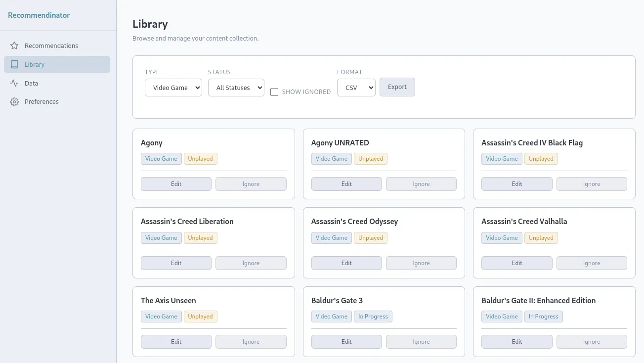Open the Recommendations page
The image size is (644, 363).
[x=57, y=45]
